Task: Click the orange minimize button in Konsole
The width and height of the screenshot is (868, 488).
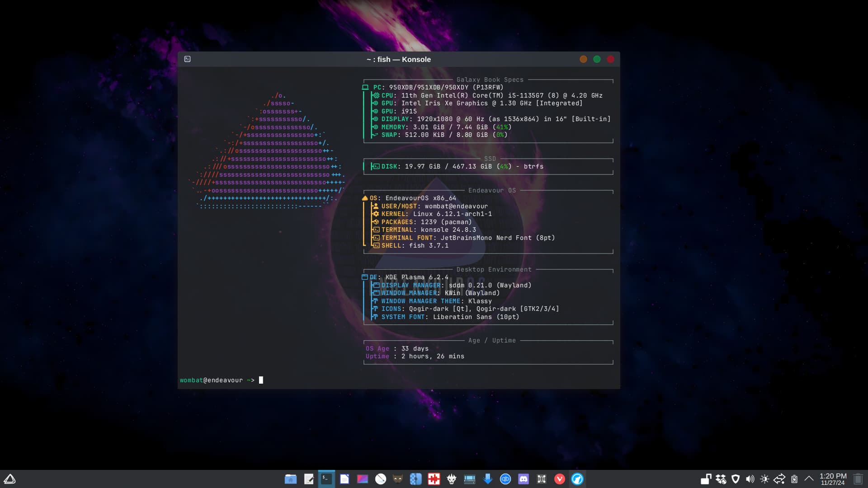Action: [x=583, y=59]
